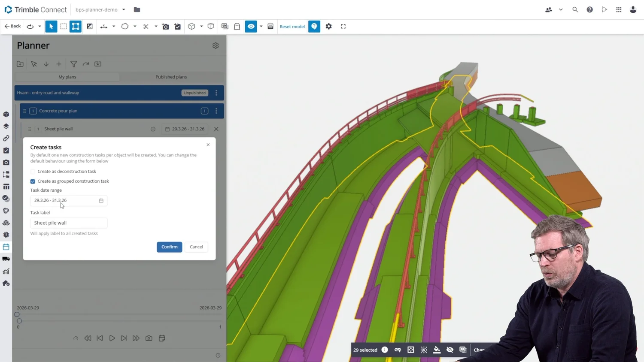Open the scissors clip tool dropdown arrow

[x=156, y=27]
